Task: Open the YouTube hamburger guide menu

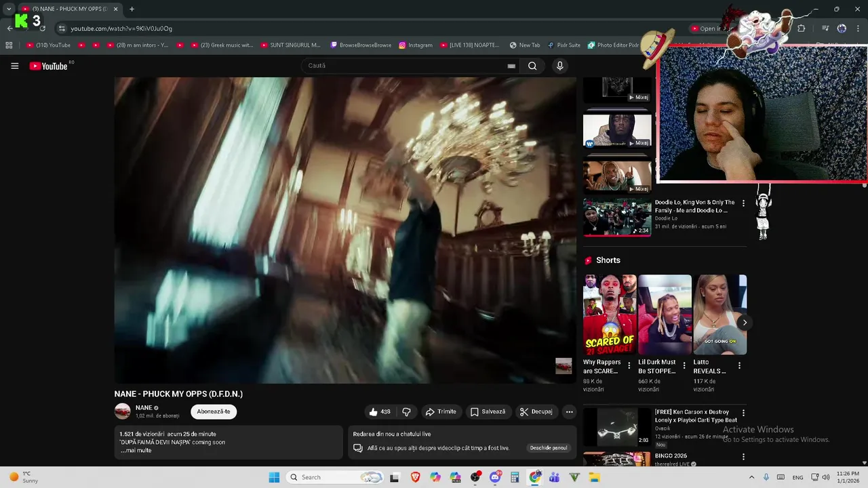Action: 15,66
